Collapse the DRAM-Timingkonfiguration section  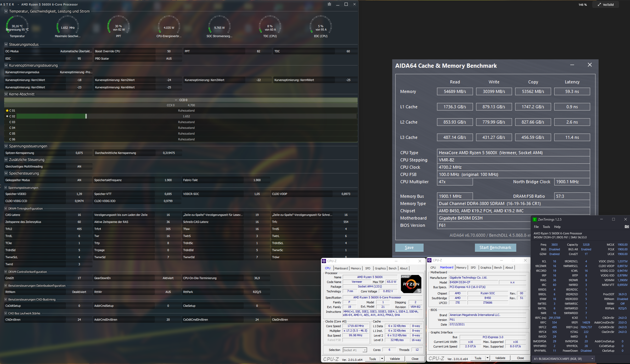[6, 209]
